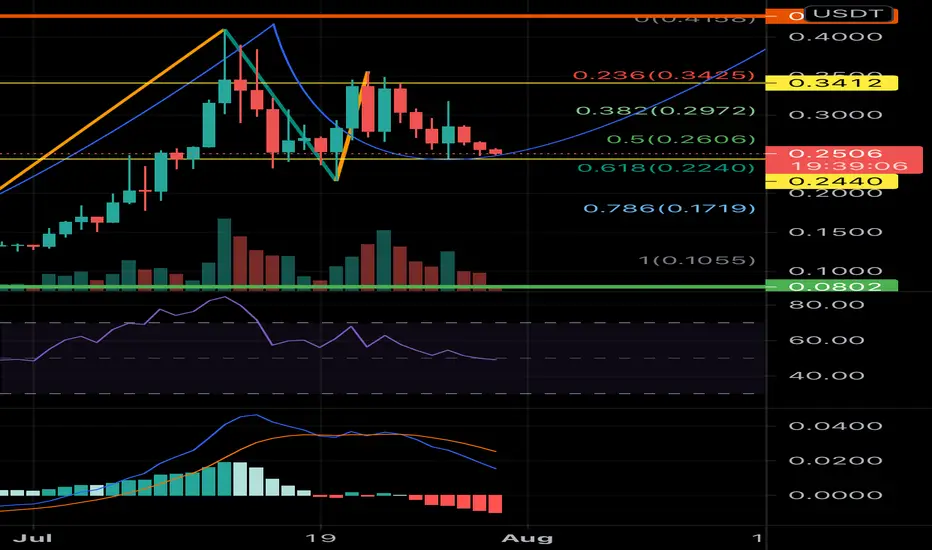This screenshot has height=550, width=932.
Task: Click the 0.4000 price axis value
Action: [x=835, y=37]
